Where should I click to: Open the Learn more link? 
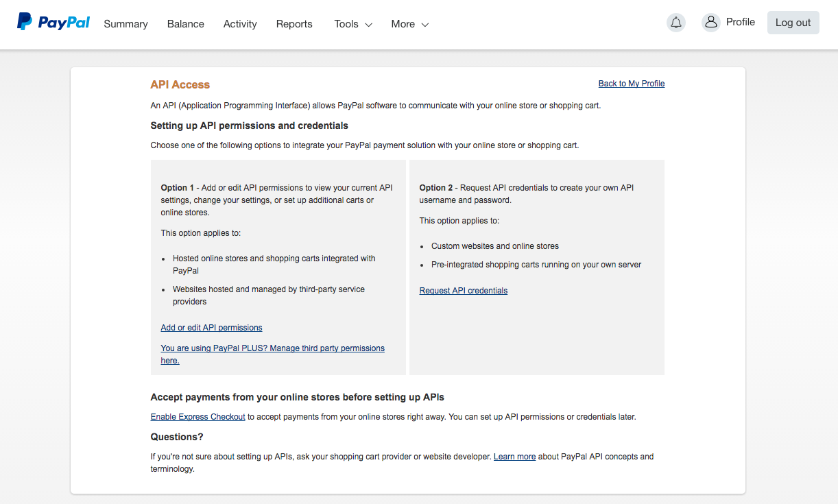pos(514,457)
